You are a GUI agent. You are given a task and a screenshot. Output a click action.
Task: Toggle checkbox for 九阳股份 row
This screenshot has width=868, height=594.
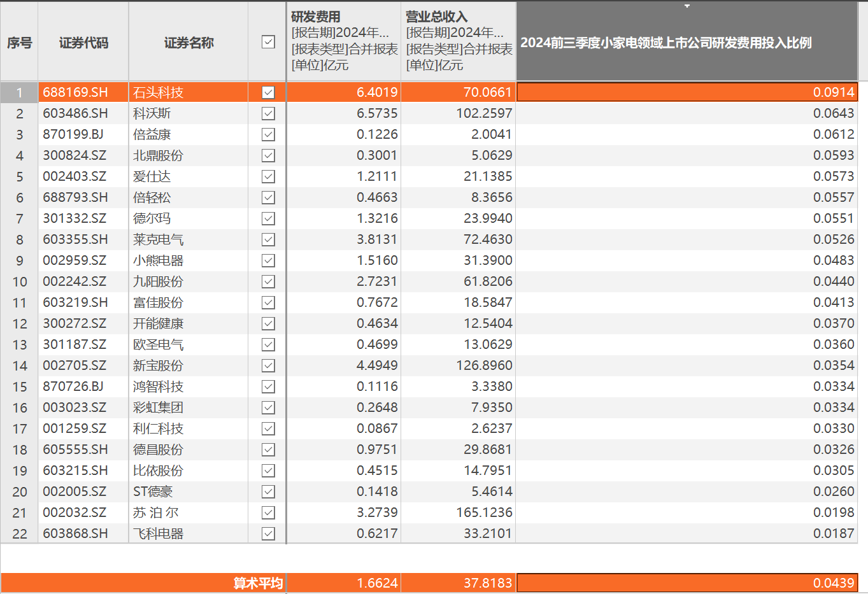(268, 281)
